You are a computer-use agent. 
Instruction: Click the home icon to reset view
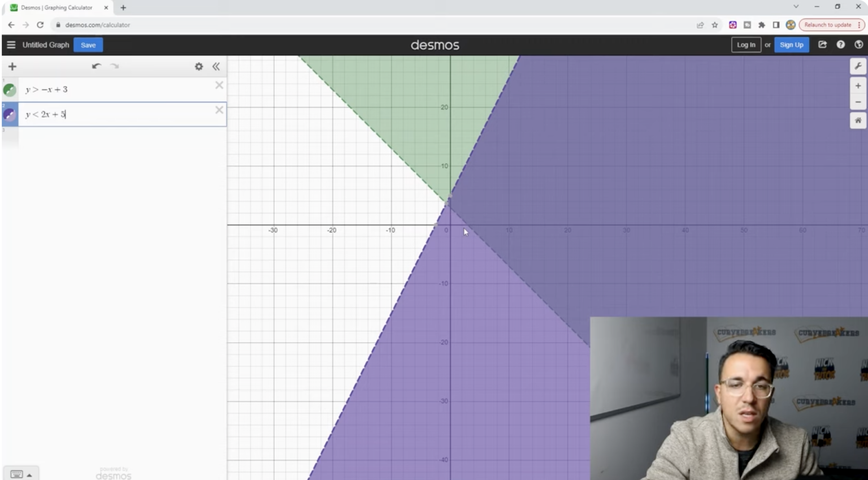[x=858, y=120]
